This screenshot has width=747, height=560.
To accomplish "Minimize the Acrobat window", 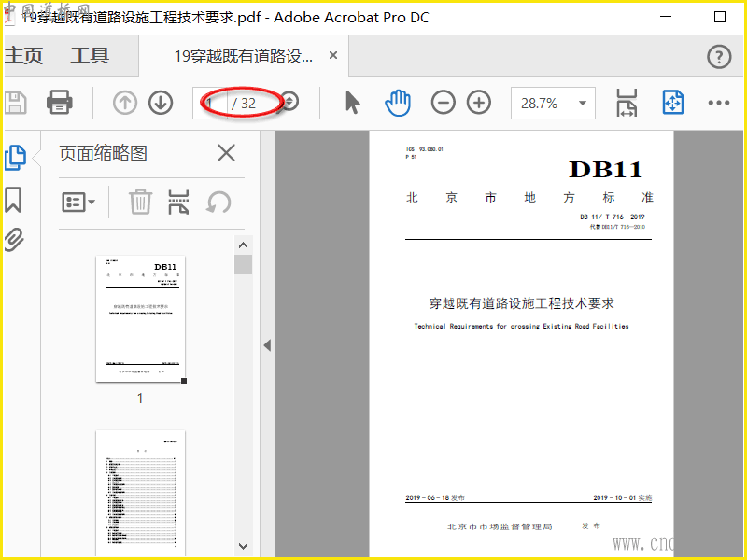I will click(666, 17).
